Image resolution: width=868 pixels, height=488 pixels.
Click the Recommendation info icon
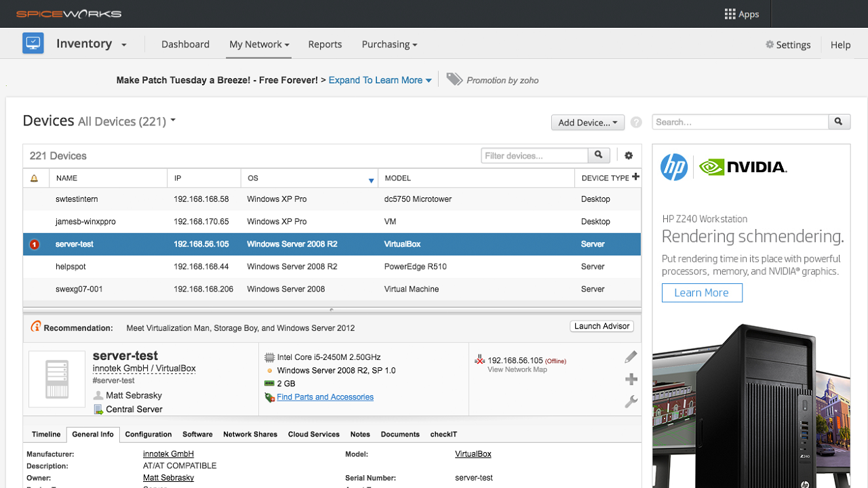[x=36, y=327]
